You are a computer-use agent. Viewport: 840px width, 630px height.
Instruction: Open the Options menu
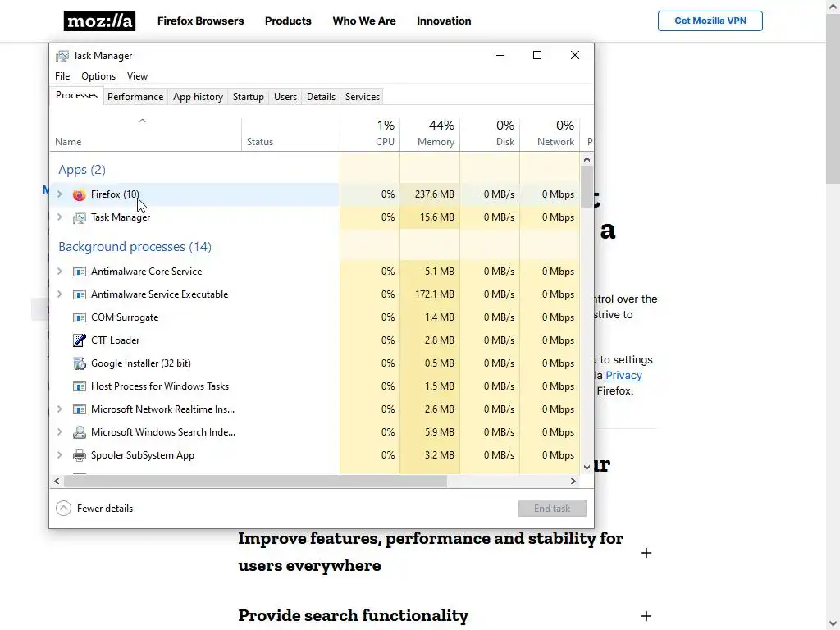pyautogui.click(x=98, y=76)
